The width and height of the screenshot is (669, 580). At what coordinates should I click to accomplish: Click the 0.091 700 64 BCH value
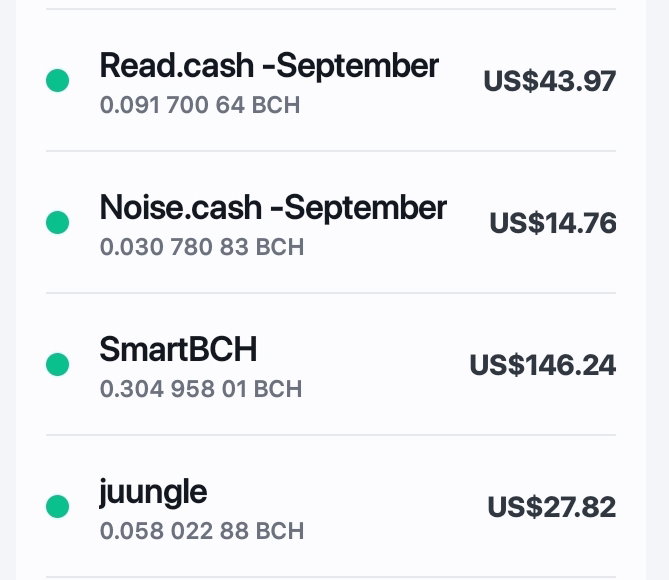(200, 105)
